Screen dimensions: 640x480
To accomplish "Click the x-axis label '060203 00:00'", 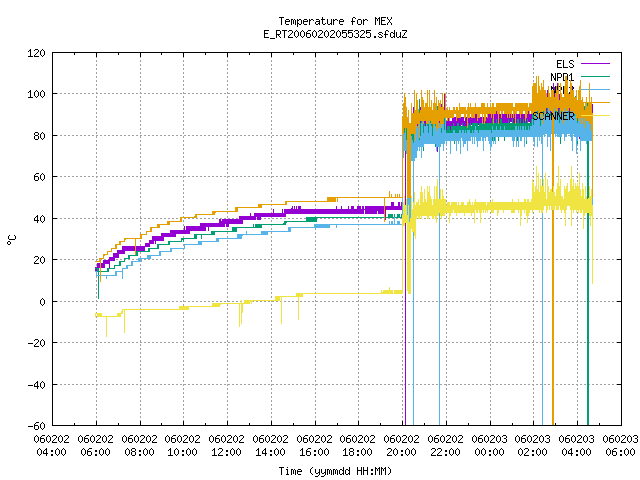I will pyautogui.click(x=489, y=446).
